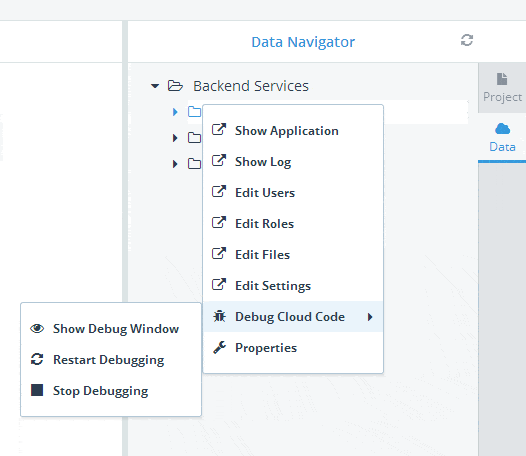526x456 pixels.
Task: Click the stop square icon beside Stop Debugging
Action: click(37, 390)
